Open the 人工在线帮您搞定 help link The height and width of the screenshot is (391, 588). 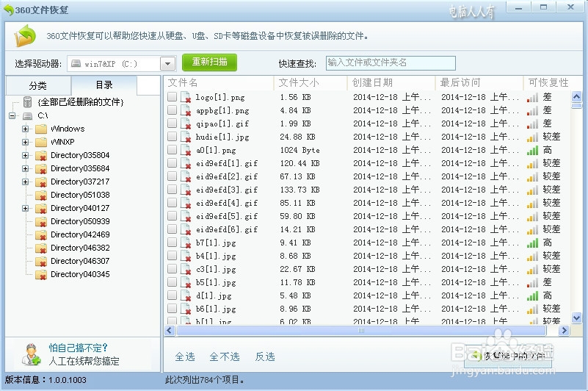click(84, 361)
